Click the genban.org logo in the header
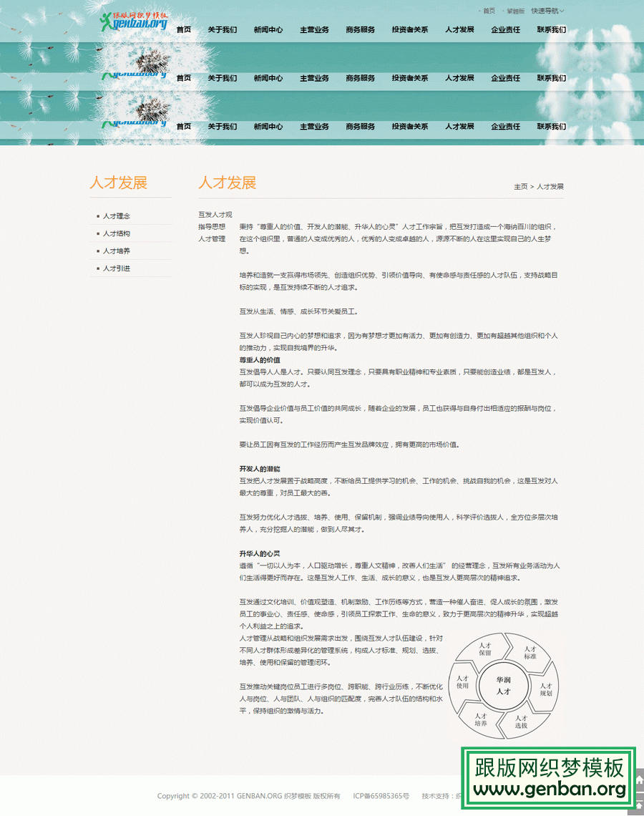Viewport: 644px width, 816px height. click(134, 22)
